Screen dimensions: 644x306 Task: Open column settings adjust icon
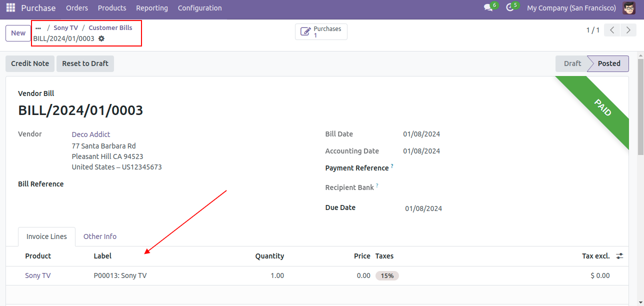click(x=619, y=256)
